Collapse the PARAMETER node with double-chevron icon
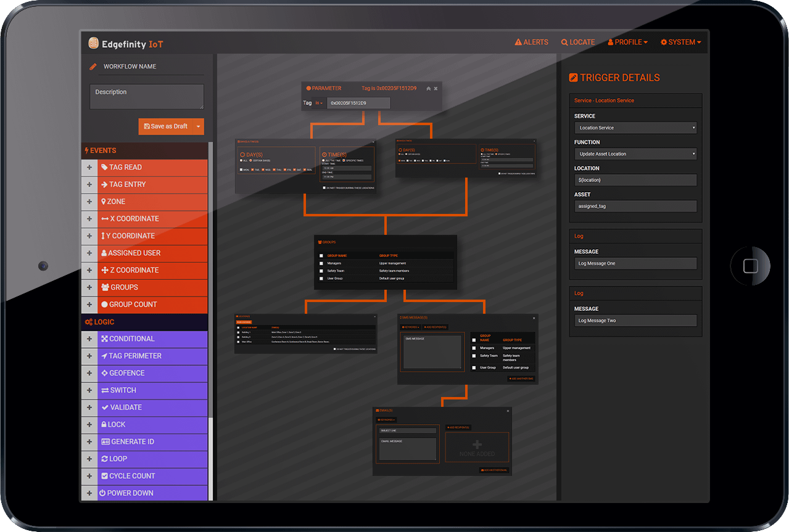This screenshot has width=789, height=532. click(x=428, y=89)
